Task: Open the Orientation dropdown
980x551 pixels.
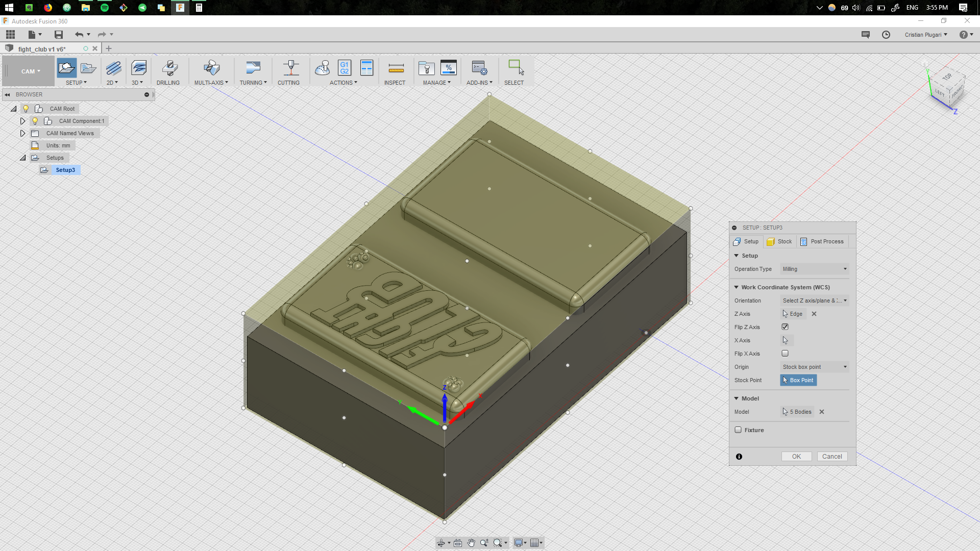Action: pos(815,300)
